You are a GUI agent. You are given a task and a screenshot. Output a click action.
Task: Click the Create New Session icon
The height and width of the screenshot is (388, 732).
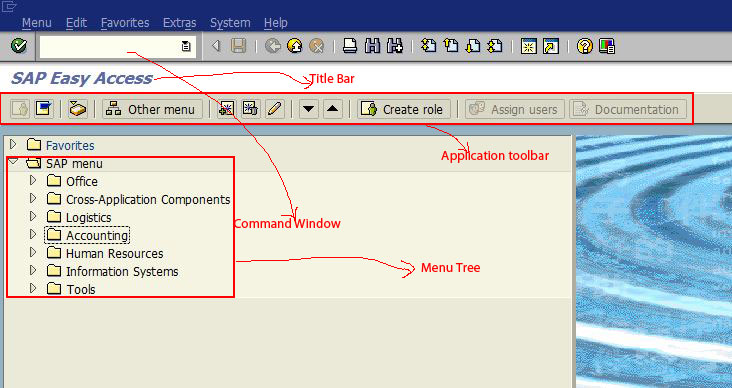point(528,46)
